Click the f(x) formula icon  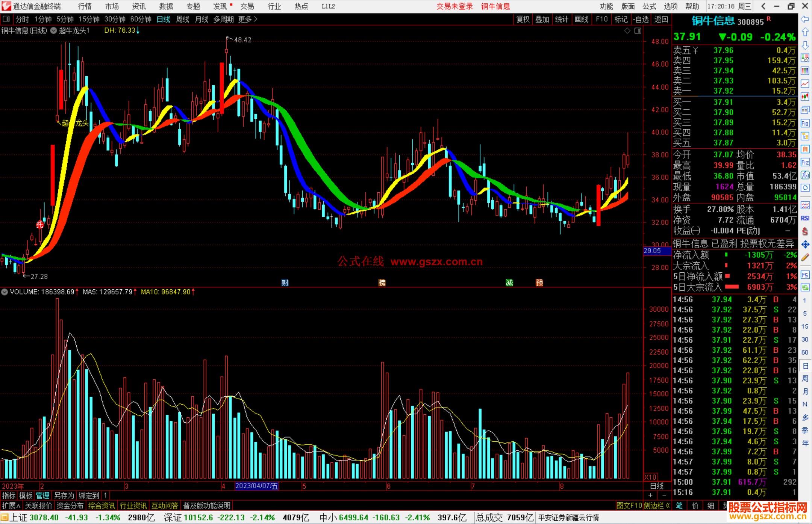pyautogui.click(x=805, y=175)
